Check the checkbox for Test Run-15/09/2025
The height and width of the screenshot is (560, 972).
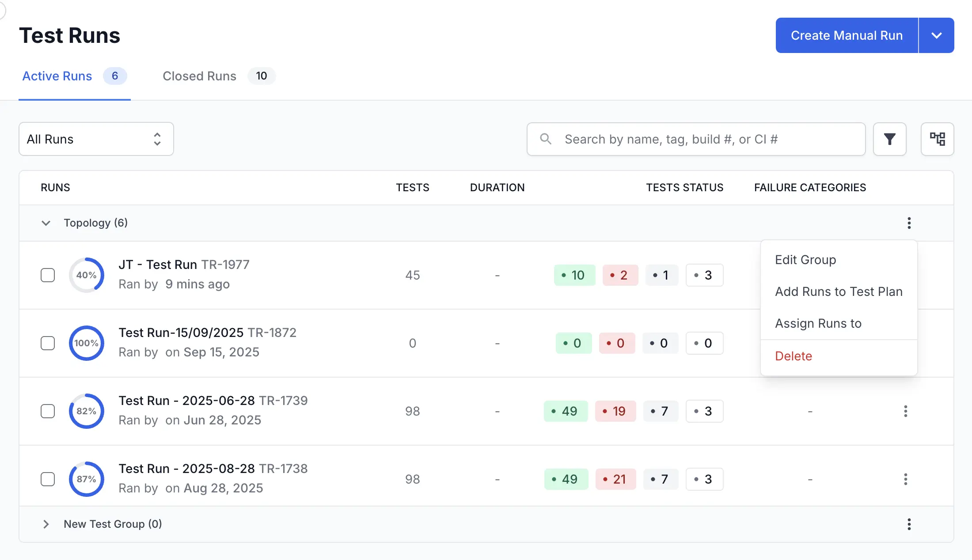click(x=47, y=343)
